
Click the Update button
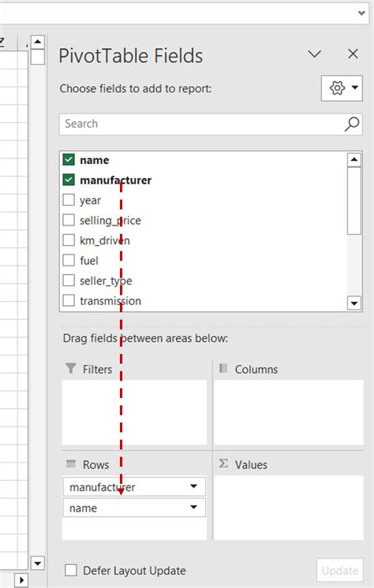pos(340,571)
